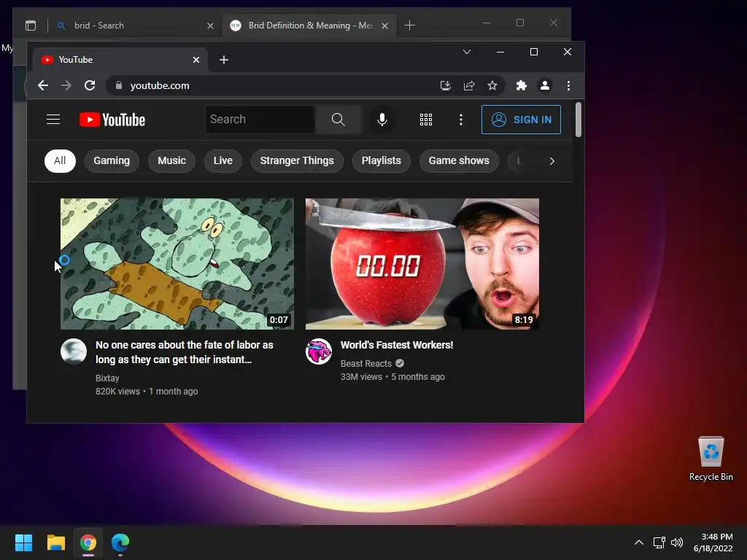Close the 'Brid Definition' Edge tab

(384, 26)
